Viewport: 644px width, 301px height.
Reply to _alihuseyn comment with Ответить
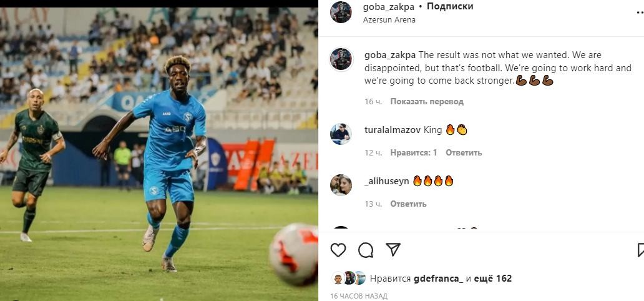(x=408, y=204)
